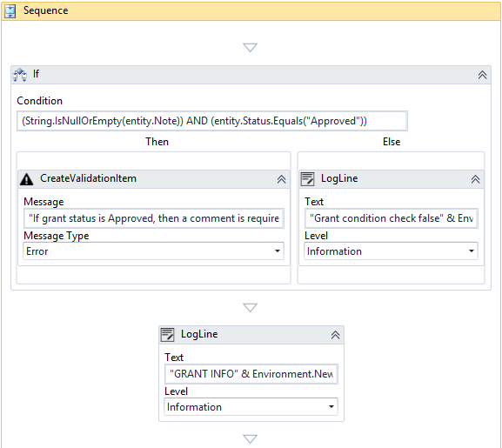
Task: Click the Else branch LogLine icon
Action: [x=308, y=179]
